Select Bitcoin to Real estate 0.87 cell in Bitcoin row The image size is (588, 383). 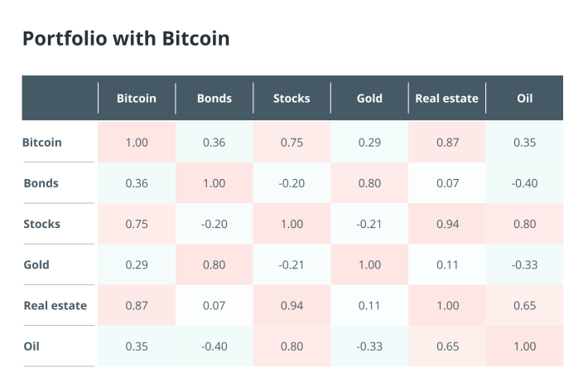point(447,143)
